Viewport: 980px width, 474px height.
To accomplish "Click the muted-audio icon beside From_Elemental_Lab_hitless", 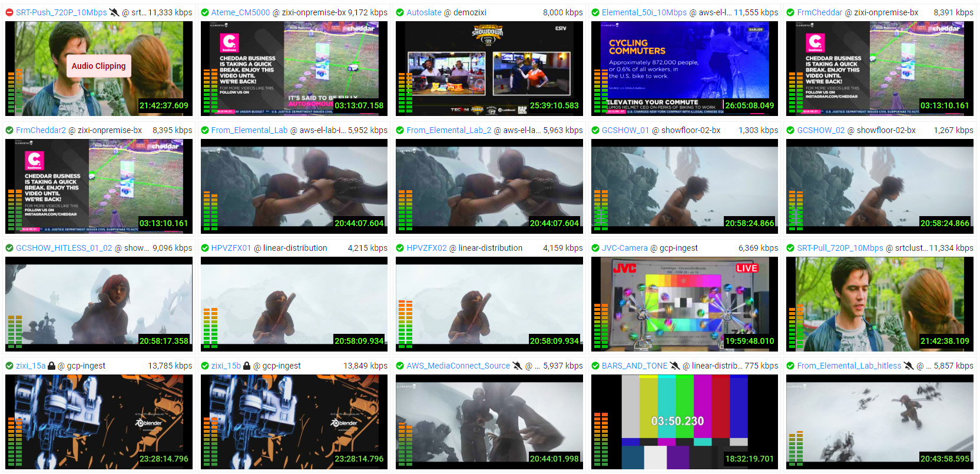I will point(909,366).
